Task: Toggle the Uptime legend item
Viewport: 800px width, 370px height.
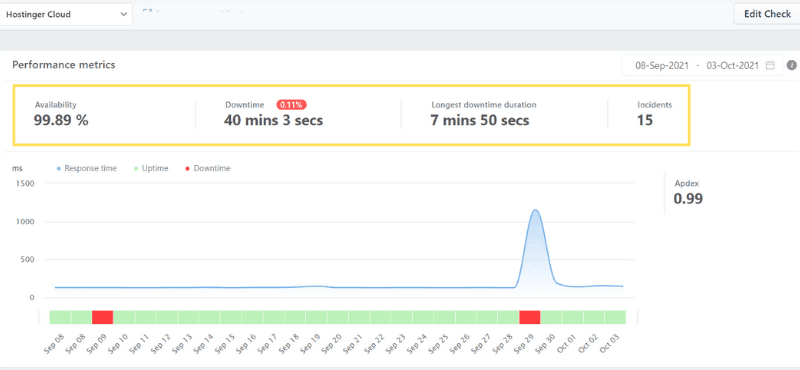Action: (x=150, y=168)
